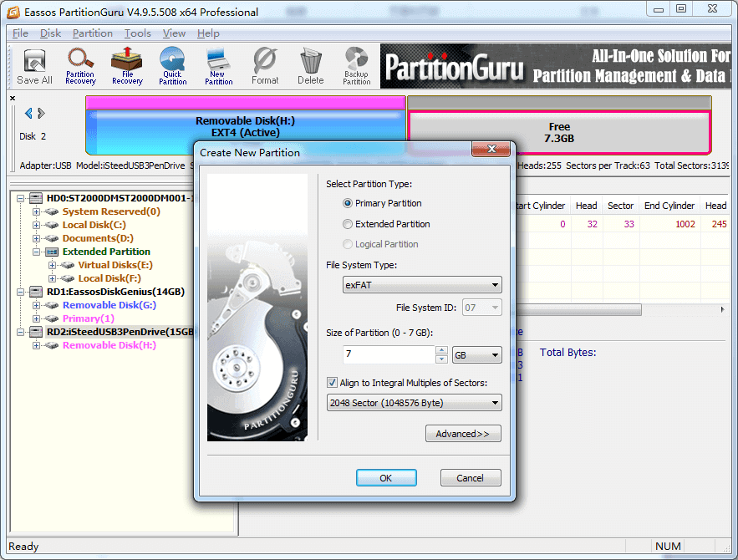Viewport: 738px width, 560px height.
Task: Confirm partition creation with OK
Action: 386,477
